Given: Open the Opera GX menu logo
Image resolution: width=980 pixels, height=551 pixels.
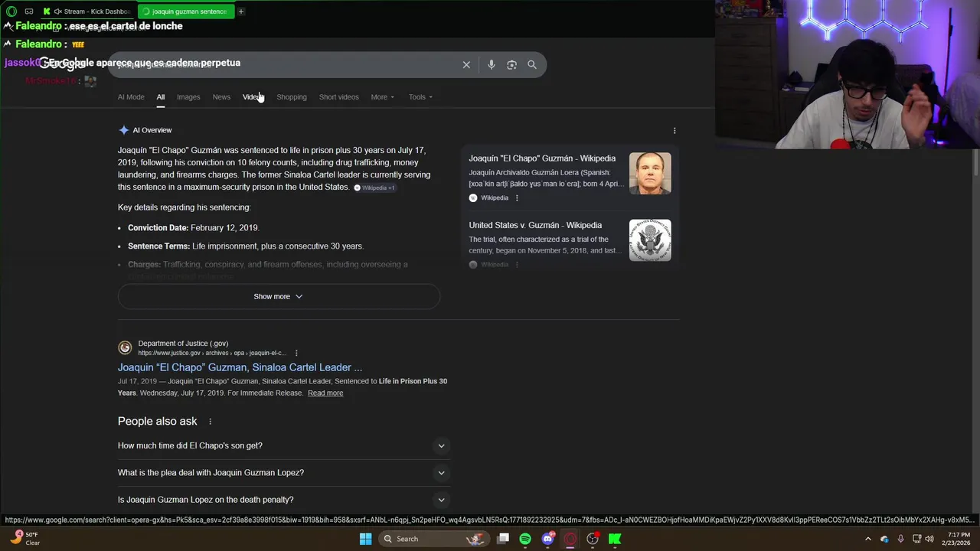Looking at the screenshot, I should point(11,11).
